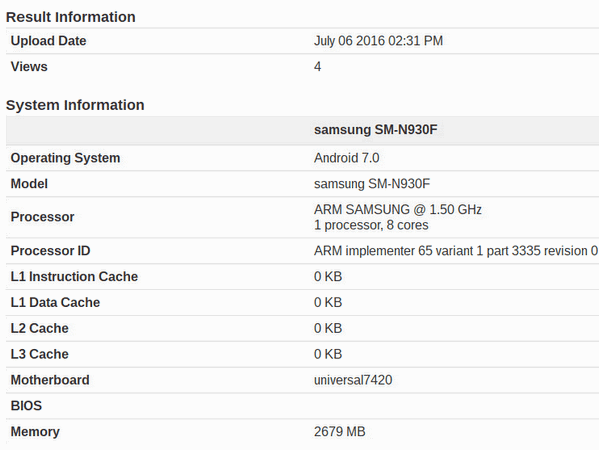Screen dimensions: 599x450
Task: Click the L3 Cache 0 KB value
Action: point(328,354)
